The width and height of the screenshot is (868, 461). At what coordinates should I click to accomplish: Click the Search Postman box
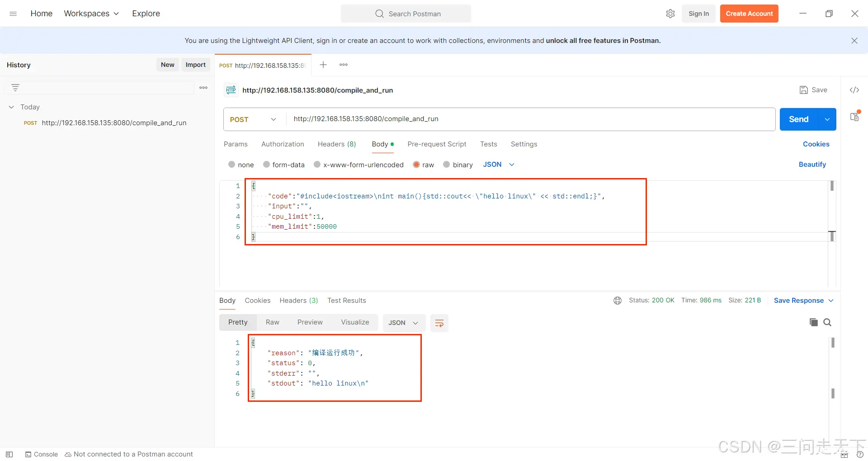(406, 14)
